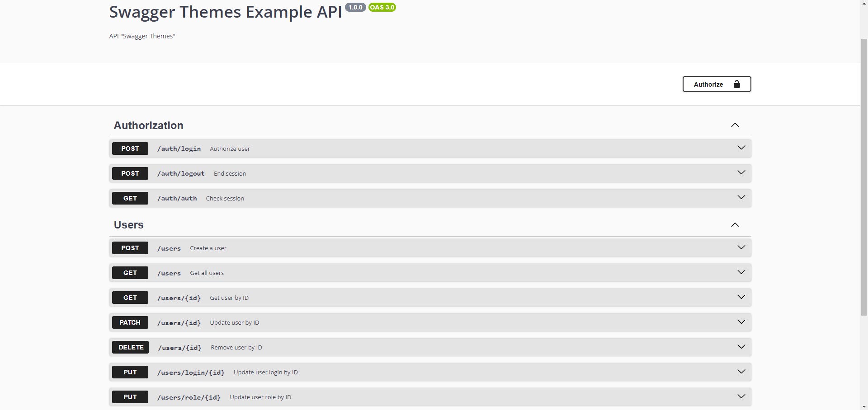Open the /users/{id} path for Update user by ID
This screenshot has width=868, height=410.
point(179,323)
